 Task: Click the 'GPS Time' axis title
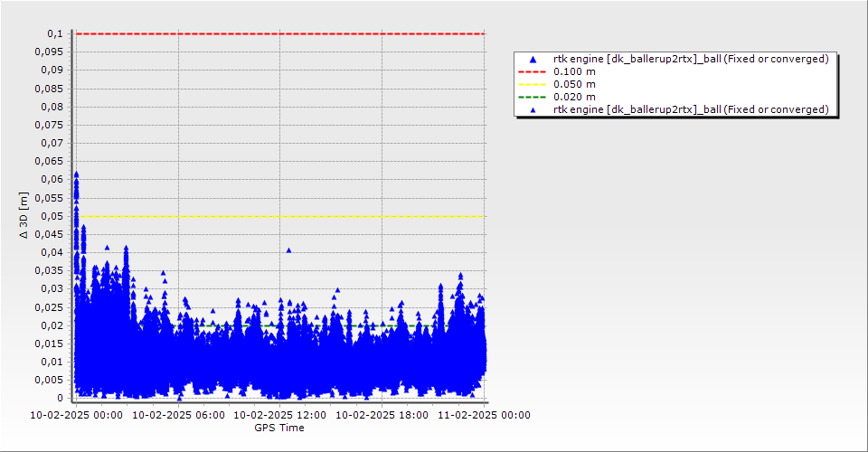point(279,428)
